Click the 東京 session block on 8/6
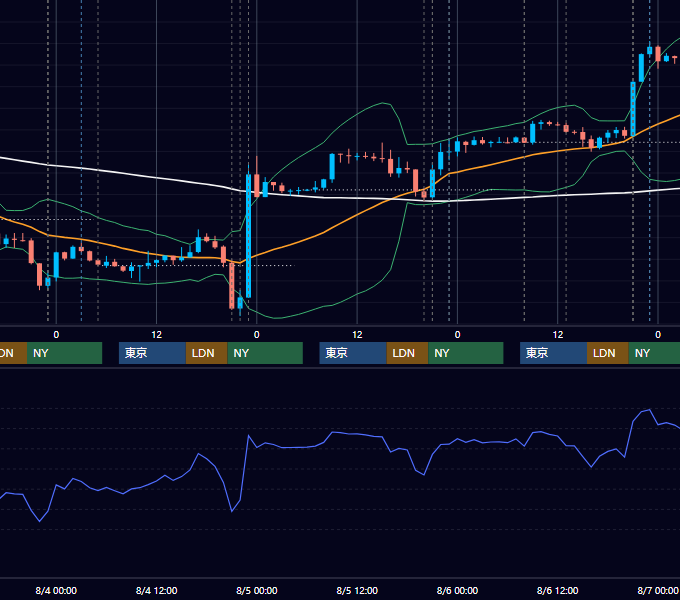The image size is (680, 600). pos(553,353)
